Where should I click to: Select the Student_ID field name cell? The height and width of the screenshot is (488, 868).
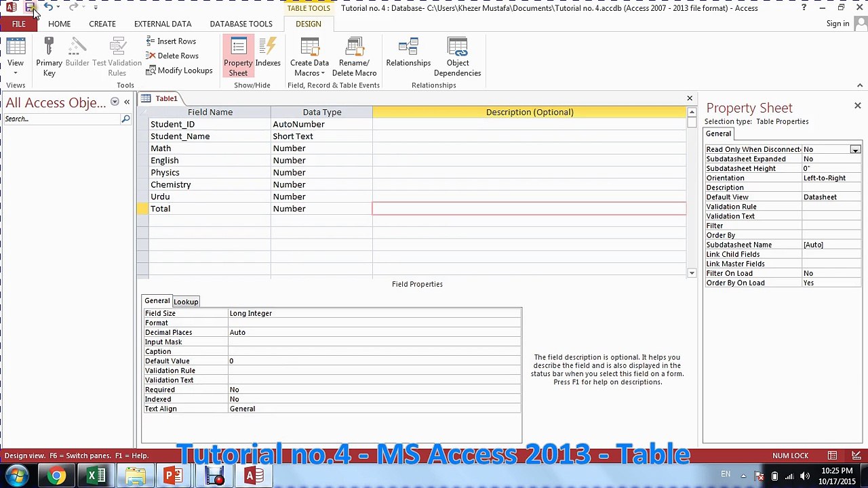(210, 124)
